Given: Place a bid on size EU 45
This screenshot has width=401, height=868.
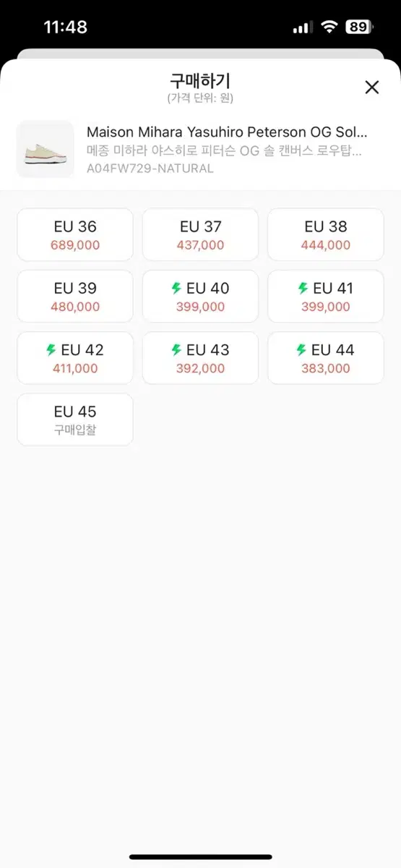Looking at the screenshot, I should click(75, 420).
